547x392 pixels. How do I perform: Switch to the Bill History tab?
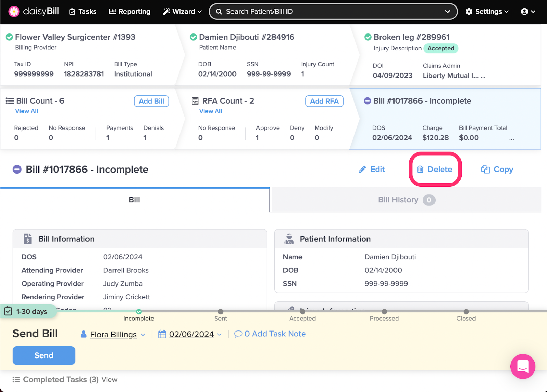405,200
